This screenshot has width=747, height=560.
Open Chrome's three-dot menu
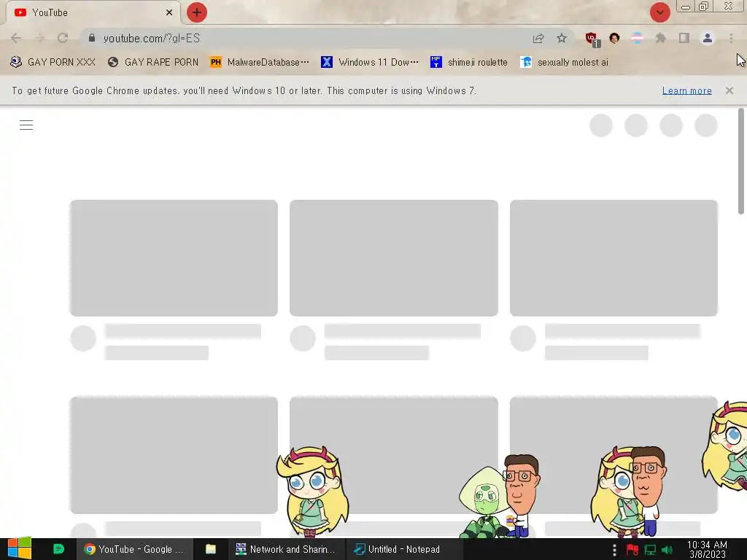[731, 38]
